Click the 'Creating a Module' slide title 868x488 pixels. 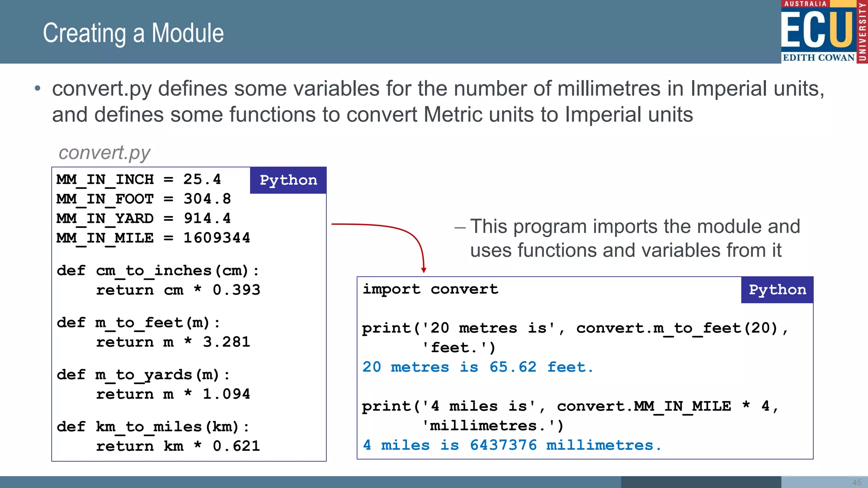point(133,33)
